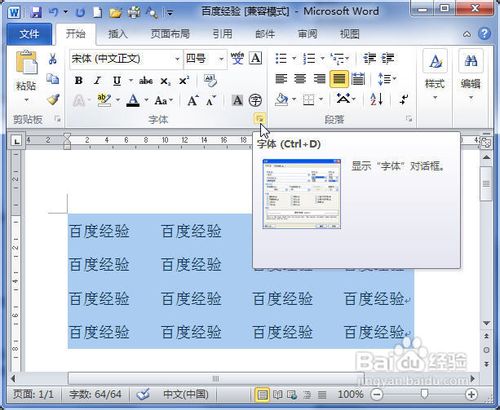Copy the selected text
Screen dimensions: 500x410
(x=53, y=79)
